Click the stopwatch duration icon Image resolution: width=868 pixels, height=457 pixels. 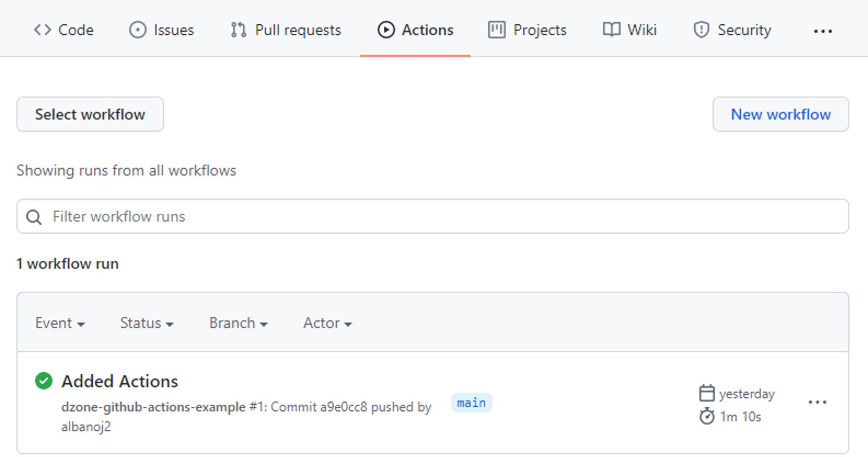click(706, 416)
